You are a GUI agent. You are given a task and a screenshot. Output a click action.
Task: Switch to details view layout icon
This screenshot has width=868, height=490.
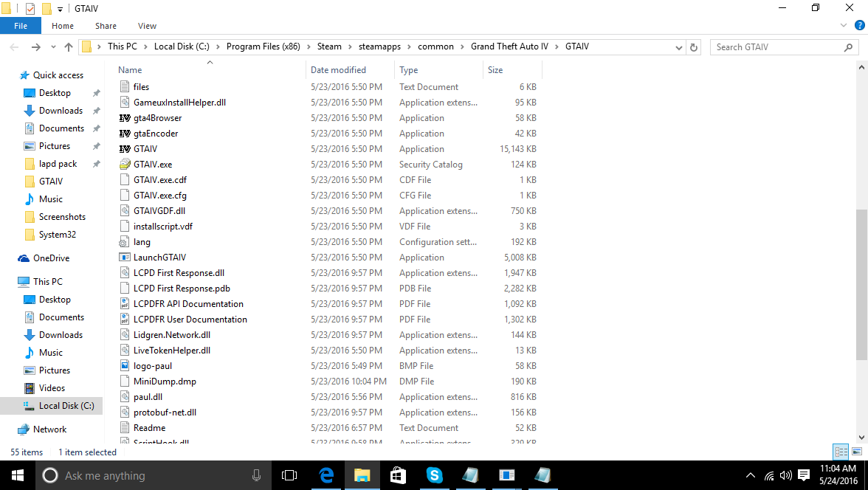point(841,452)
